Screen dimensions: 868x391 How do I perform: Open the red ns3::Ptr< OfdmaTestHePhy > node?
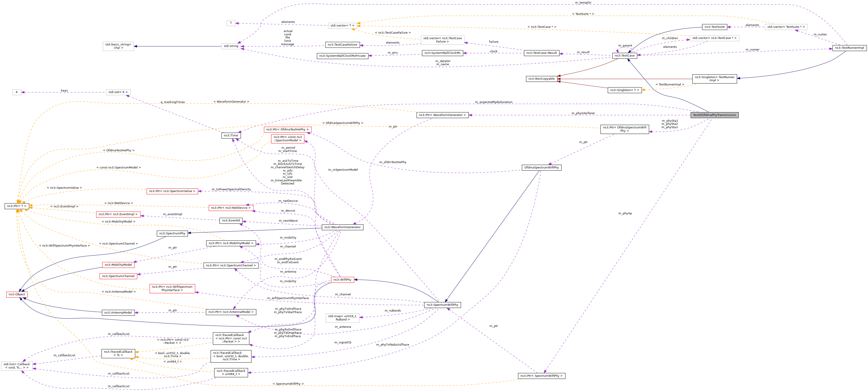[287, 130]
